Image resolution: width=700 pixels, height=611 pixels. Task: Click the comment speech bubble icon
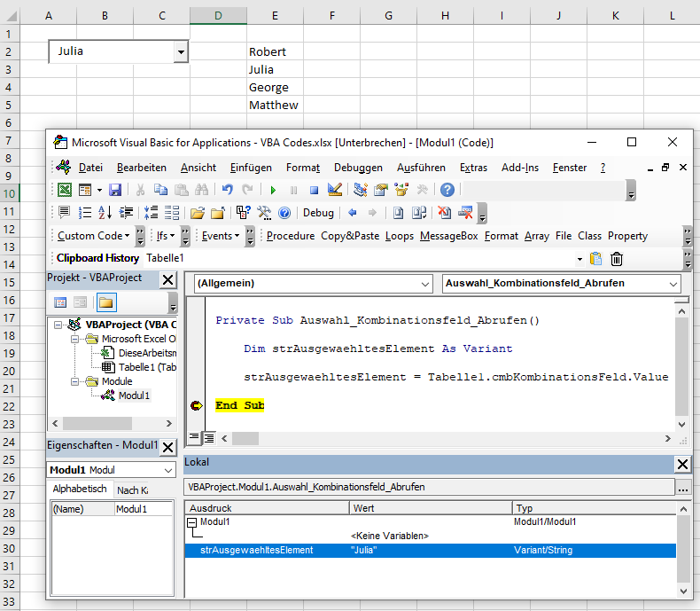coord(65,213)
